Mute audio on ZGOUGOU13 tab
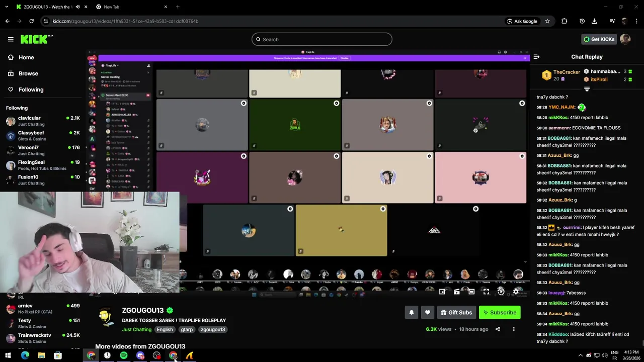 click(77, 7)
